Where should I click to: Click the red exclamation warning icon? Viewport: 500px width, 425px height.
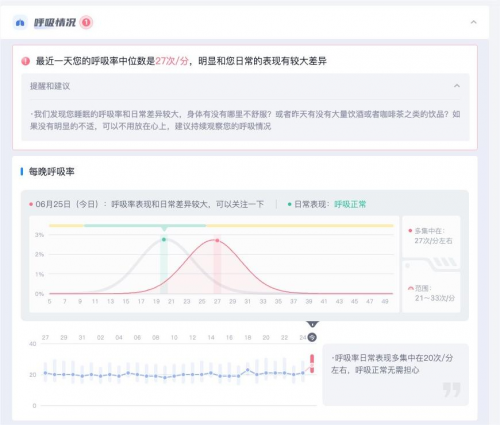tap(26, 61)
